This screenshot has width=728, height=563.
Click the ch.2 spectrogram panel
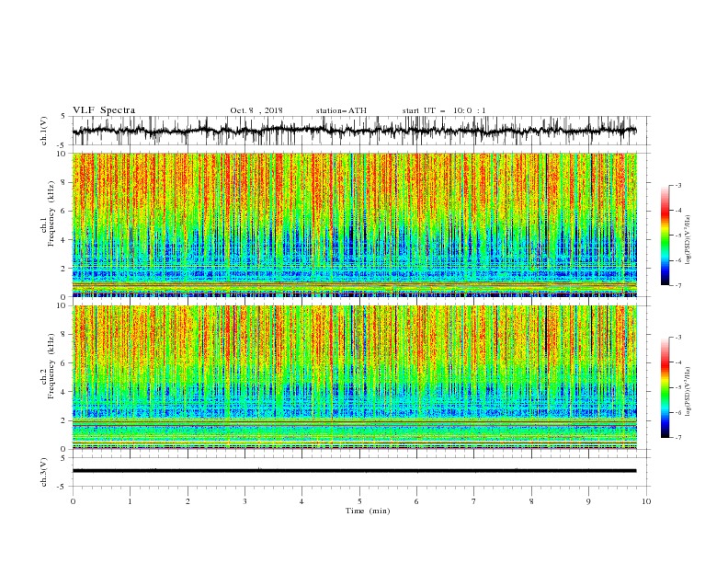click(x=355, y=377)
